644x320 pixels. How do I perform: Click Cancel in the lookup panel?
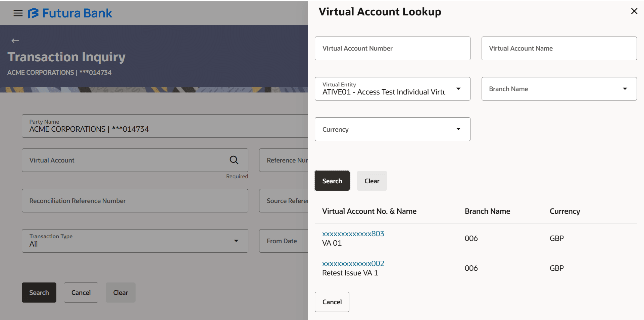(x=332, y=302)
